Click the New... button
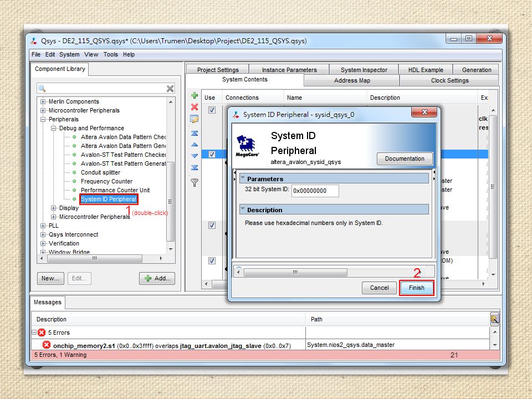 point(50,278)
